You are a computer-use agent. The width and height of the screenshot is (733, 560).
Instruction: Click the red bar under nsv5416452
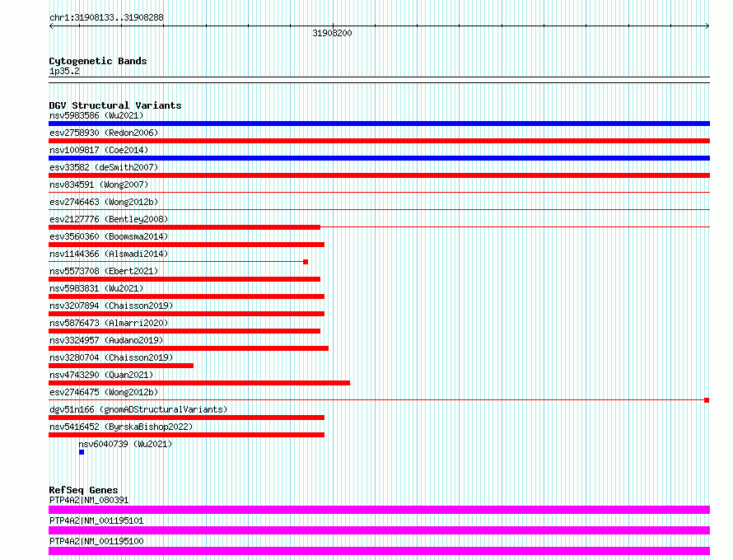pyautogui.click(x=186, y=435)
